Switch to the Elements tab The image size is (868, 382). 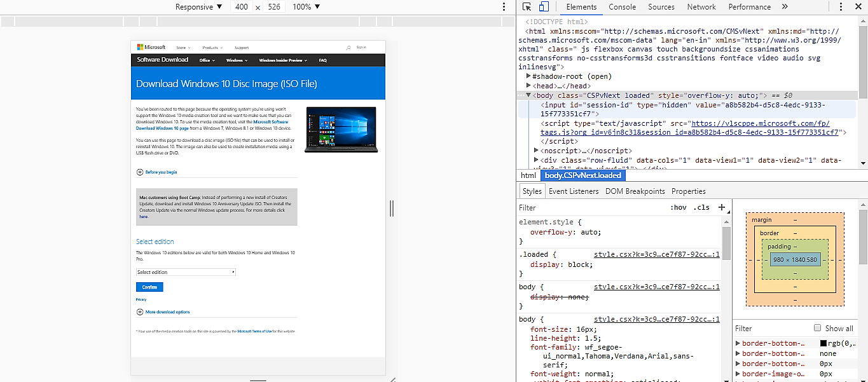point(581,7)
